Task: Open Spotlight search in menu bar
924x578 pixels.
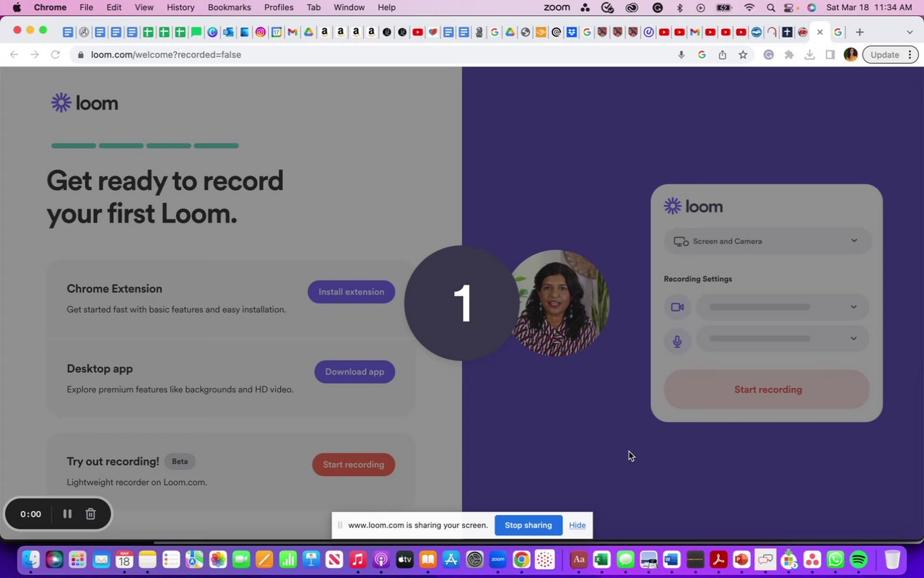Action: coord(771,7)
